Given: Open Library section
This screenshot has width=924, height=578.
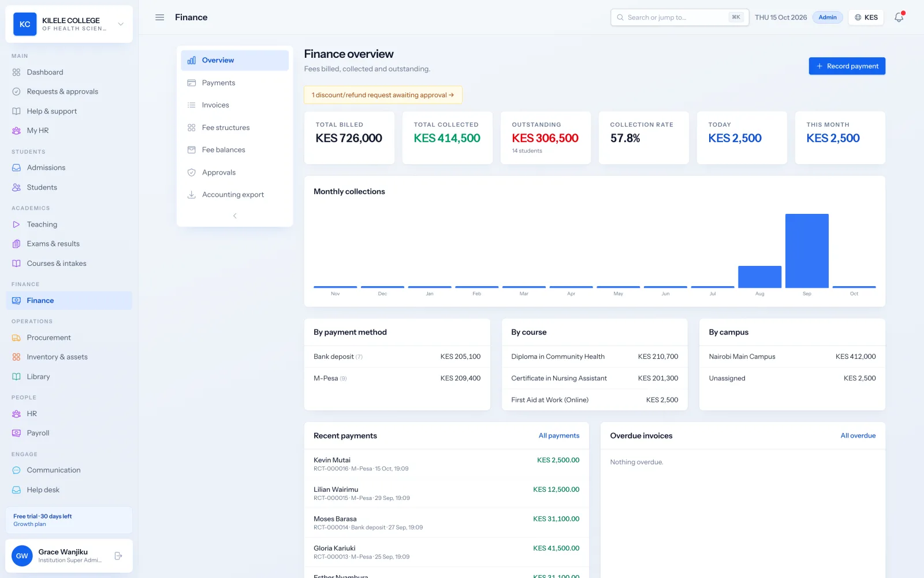Looking at the screenshot, I should click(x=69, y=377).
